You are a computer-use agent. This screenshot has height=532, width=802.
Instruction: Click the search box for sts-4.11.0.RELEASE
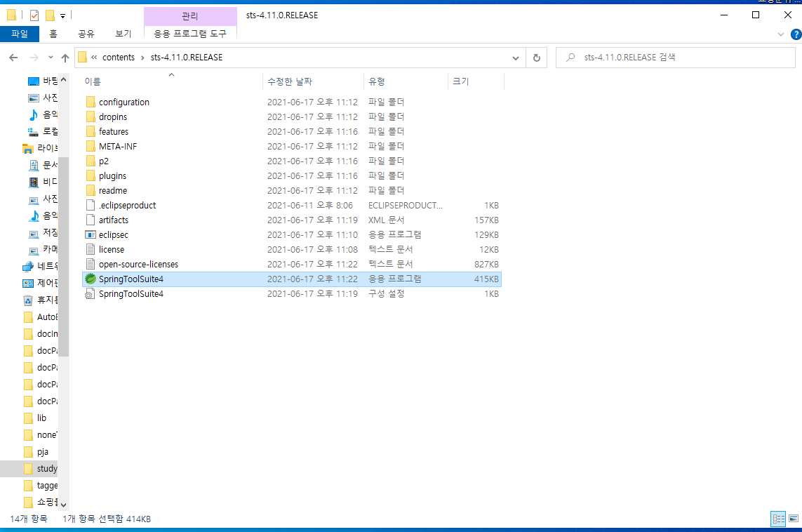(x=675, y=58)
